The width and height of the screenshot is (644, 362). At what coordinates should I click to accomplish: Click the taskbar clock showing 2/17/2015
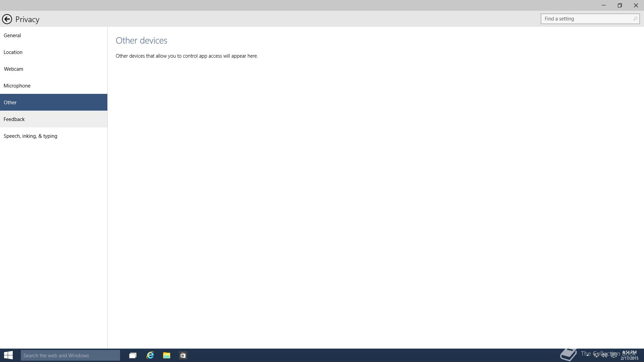click(629, 355)
